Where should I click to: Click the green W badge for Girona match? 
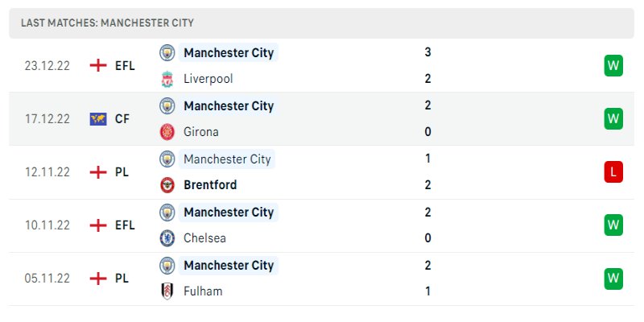614,118
